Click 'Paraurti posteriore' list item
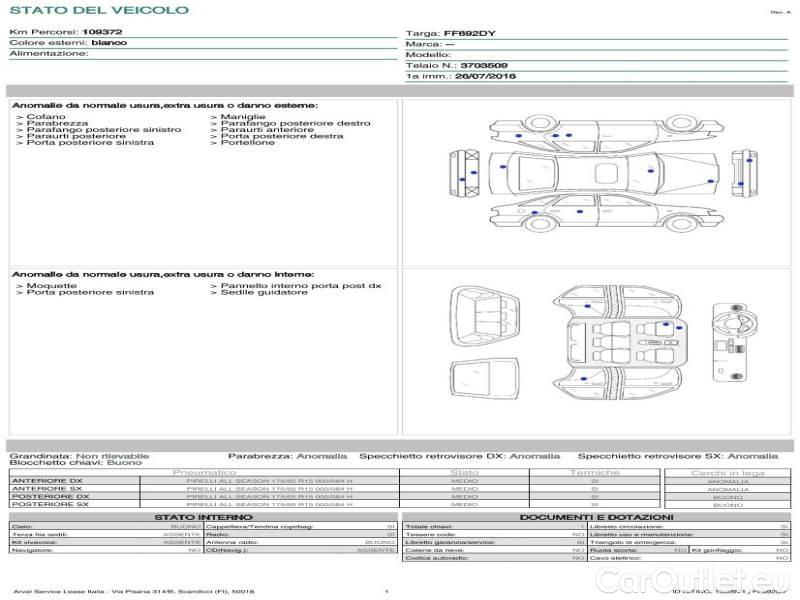The image size is (800, 600). tap(76, 136)
